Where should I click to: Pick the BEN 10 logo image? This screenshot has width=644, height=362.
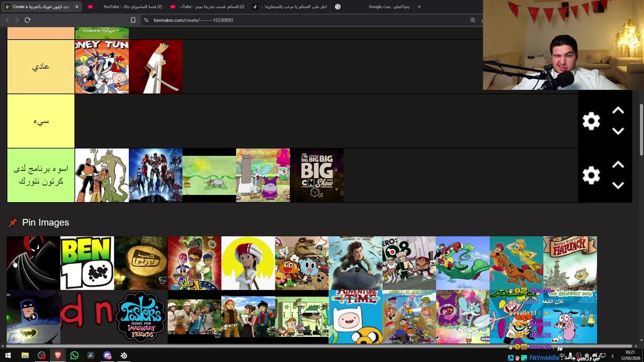click(x=87, y=263)
